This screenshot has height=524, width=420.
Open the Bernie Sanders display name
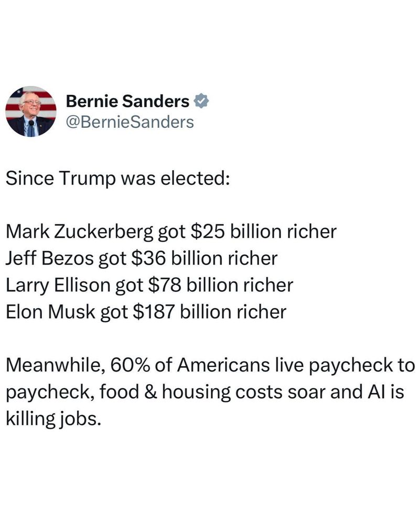tap(128, 101)
